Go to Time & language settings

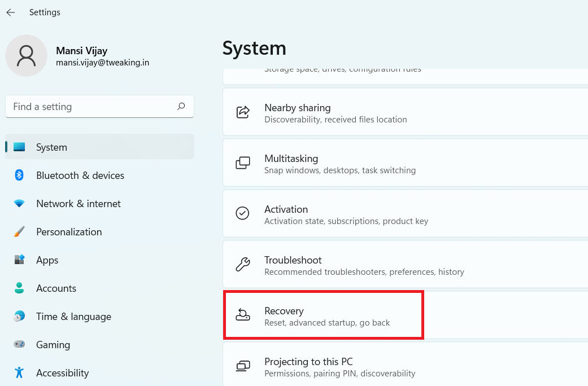(73, 317)
